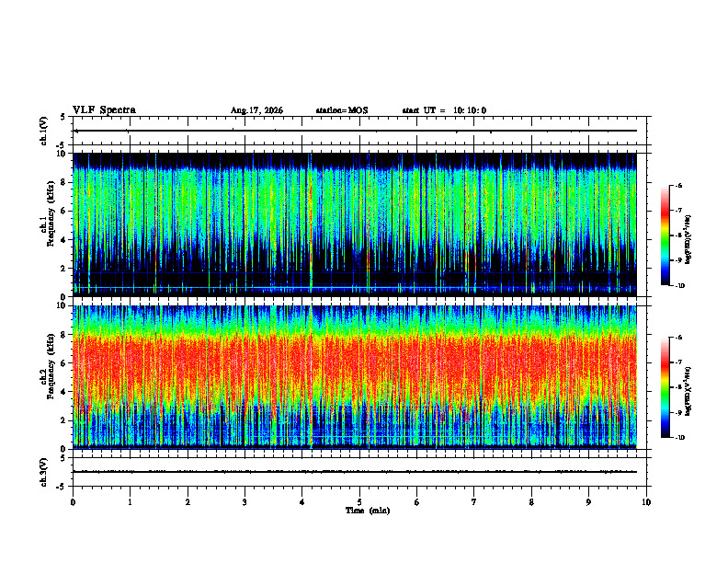The image size is (728, 563).
Task: Click the time axis tick label "9"
Action: click(x=588, y=502)
